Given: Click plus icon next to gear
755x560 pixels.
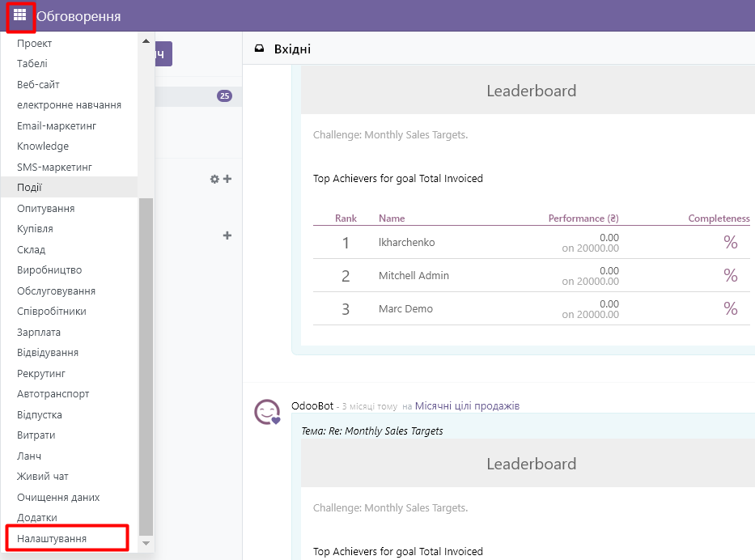Looking at the screenshot, I should 227,179.
